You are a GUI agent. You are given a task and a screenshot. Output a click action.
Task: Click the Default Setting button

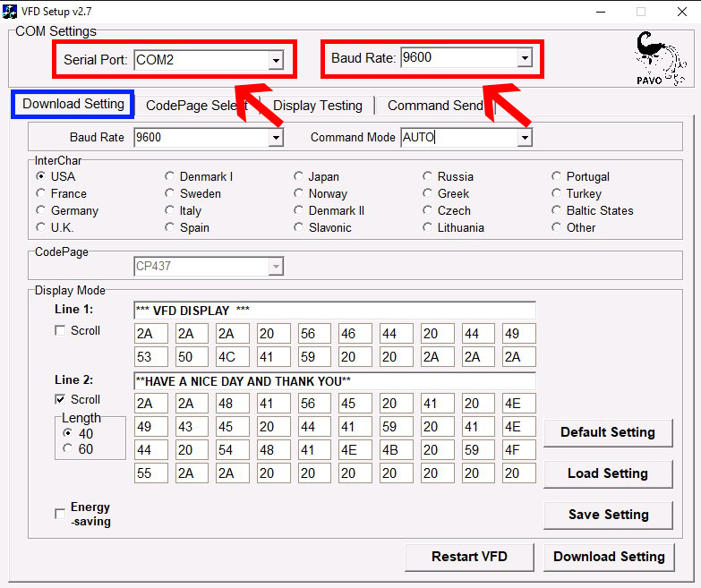(608, 432)
